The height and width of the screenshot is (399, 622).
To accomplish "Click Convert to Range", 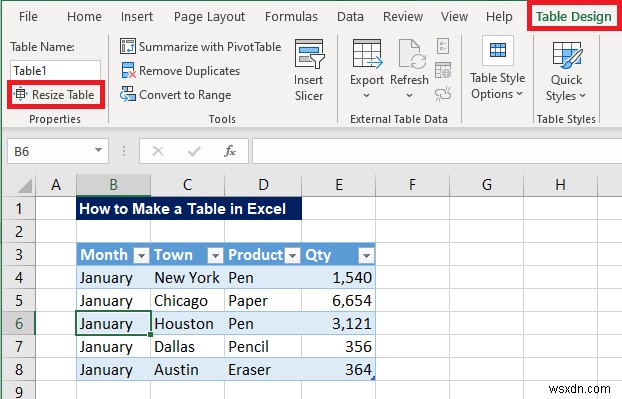I will point(176,95).
